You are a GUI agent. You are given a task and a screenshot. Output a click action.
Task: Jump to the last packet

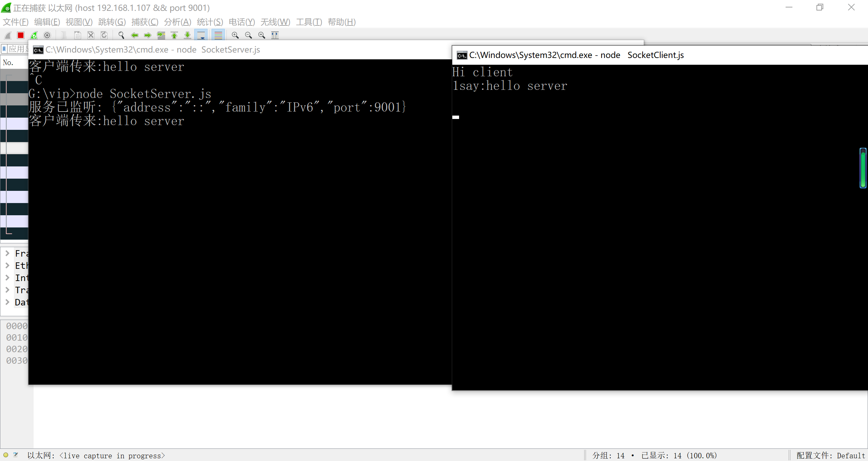188,35
